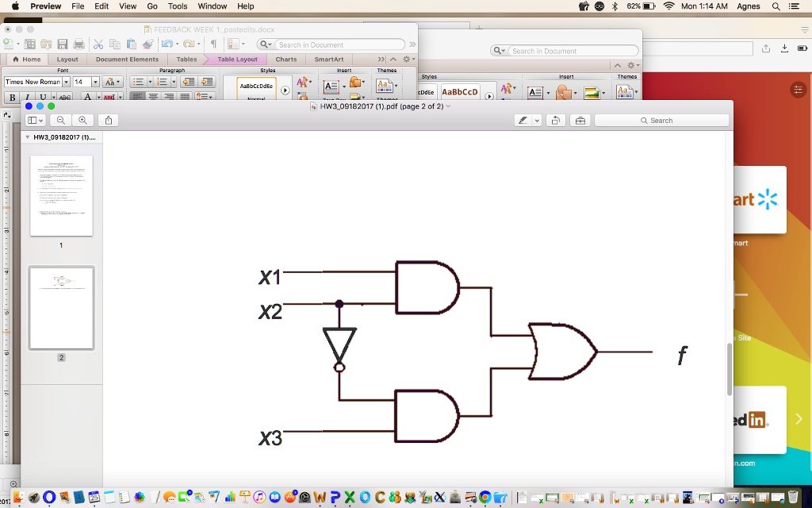This screenshot has height=508, width=812.
Task: Click the browser download arrow icon
Action: click(x=784, y=48)
